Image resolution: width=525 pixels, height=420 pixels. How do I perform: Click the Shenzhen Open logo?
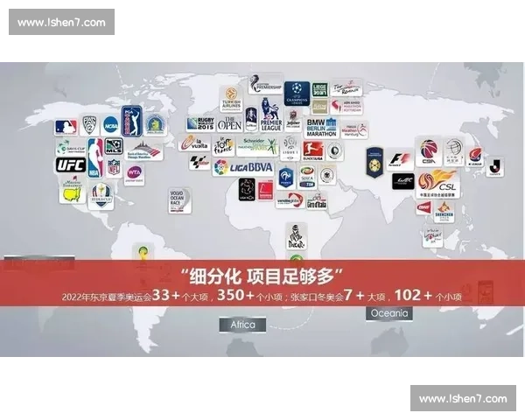click(444, 212)
